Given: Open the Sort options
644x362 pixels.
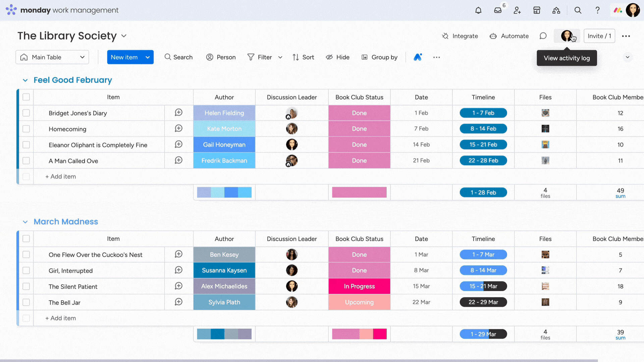Looking at the screenshot, I should (303, 57).
